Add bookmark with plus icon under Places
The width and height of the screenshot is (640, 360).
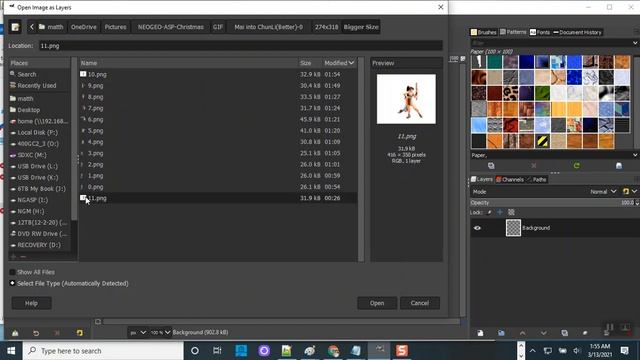click(x=13, y=257)
